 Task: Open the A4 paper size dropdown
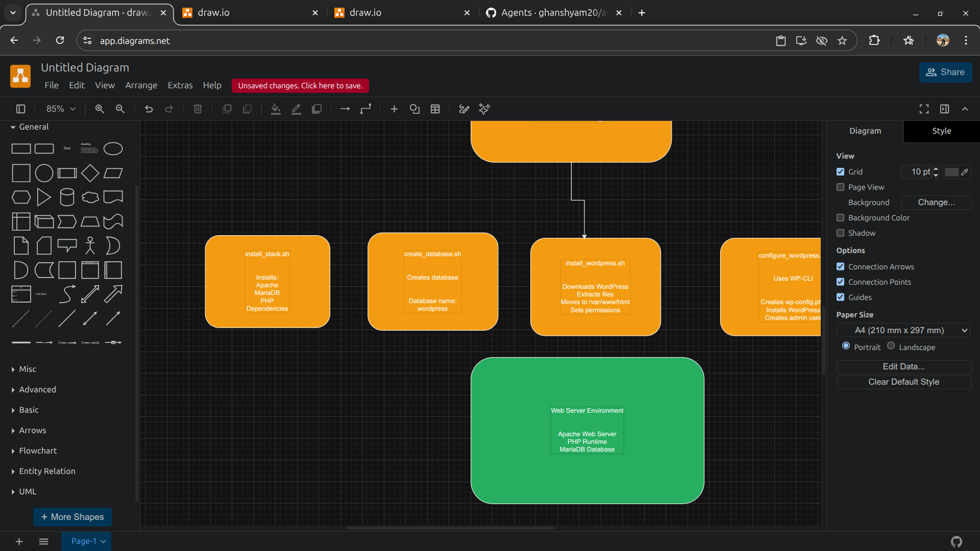pos(903,331)
